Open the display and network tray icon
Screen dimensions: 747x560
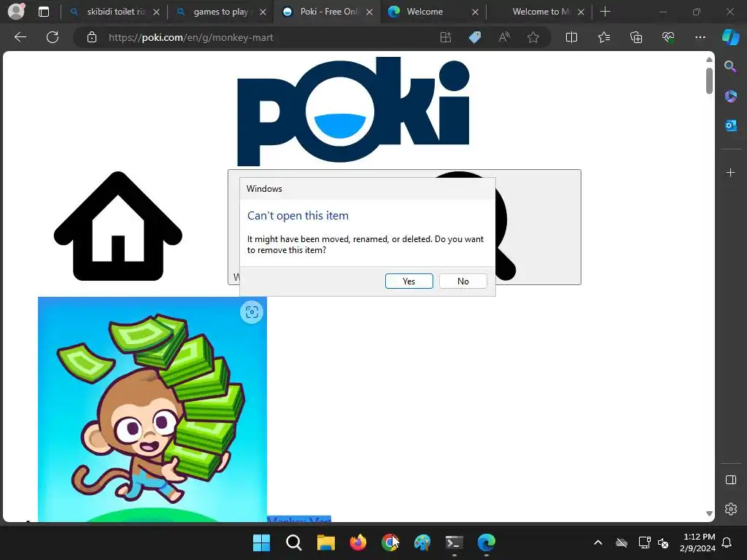[x=644, y=542]
